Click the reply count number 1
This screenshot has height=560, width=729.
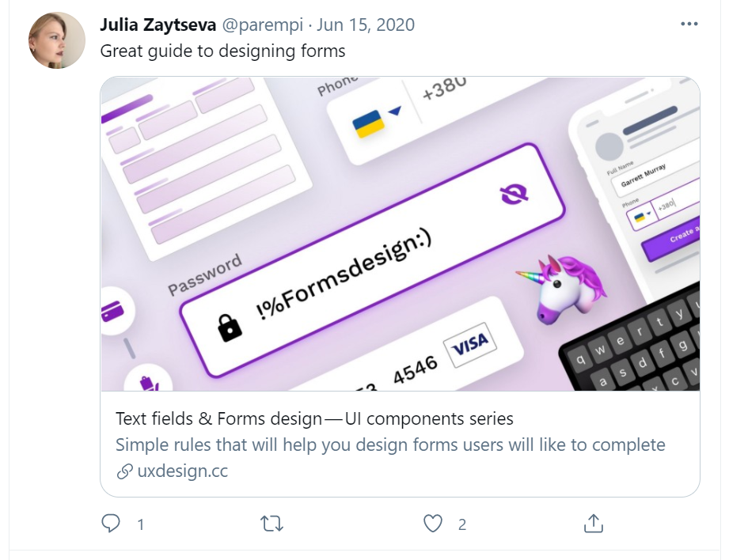point(140,524)
